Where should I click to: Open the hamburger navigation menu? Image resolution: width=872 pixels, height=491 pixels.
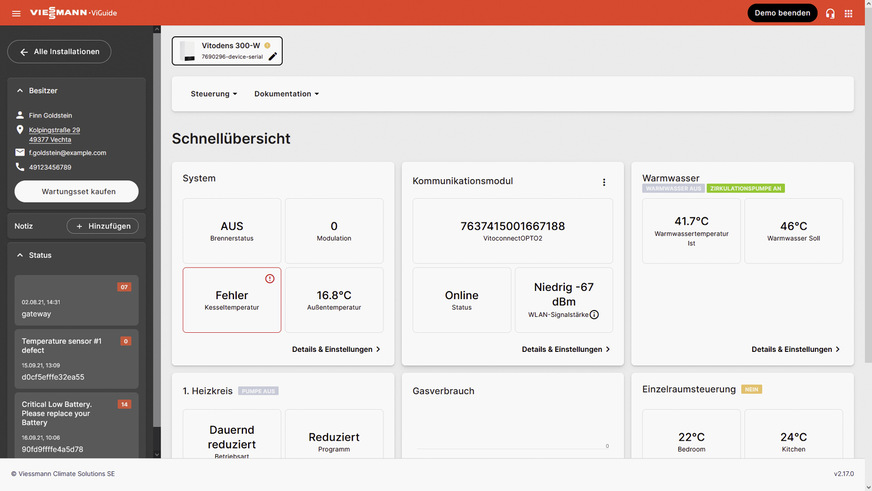tap(16, 13)
